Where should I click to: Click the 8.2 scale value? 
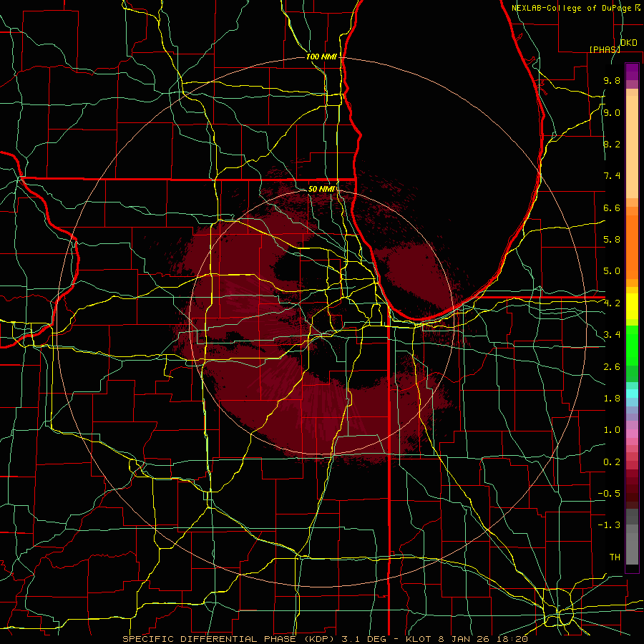(612, 144)
